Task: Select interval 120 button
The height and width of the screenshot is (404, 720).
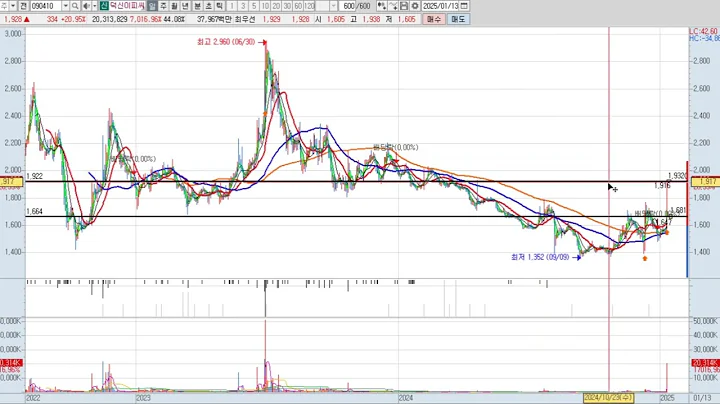Action: click(x=309, y=6)
